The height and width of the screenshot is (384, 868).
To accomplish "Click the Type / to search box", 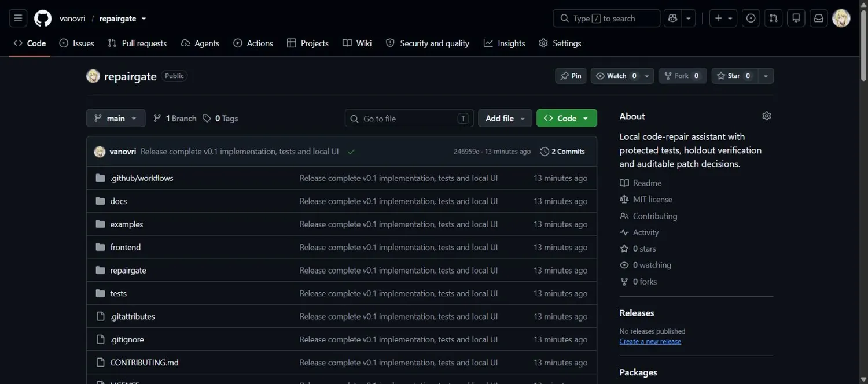I will tap(606, 19).
